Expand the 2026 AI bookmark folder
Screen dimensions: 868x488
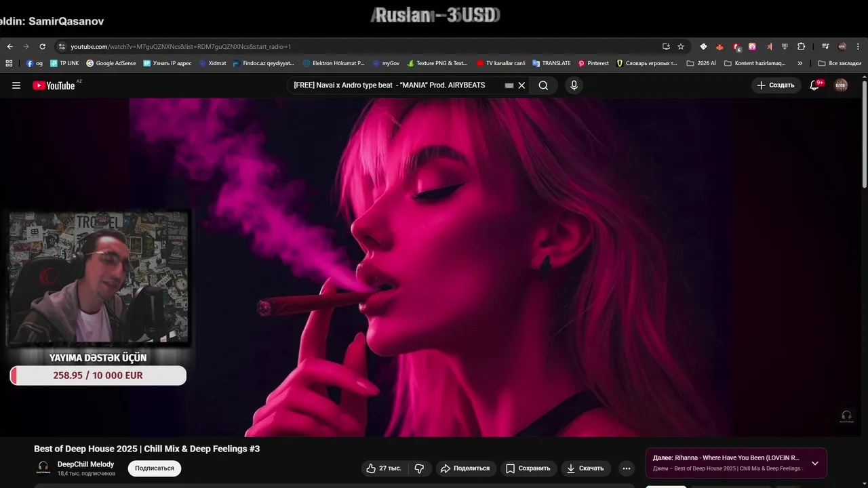coord(701,63)
